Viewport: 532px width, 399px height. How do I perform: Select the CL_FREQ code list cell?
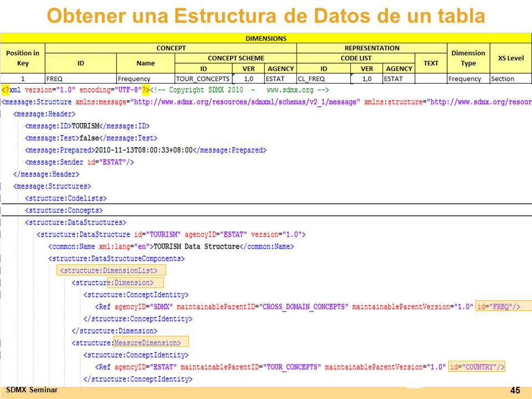pyautogui.click(x=324, y=79)
